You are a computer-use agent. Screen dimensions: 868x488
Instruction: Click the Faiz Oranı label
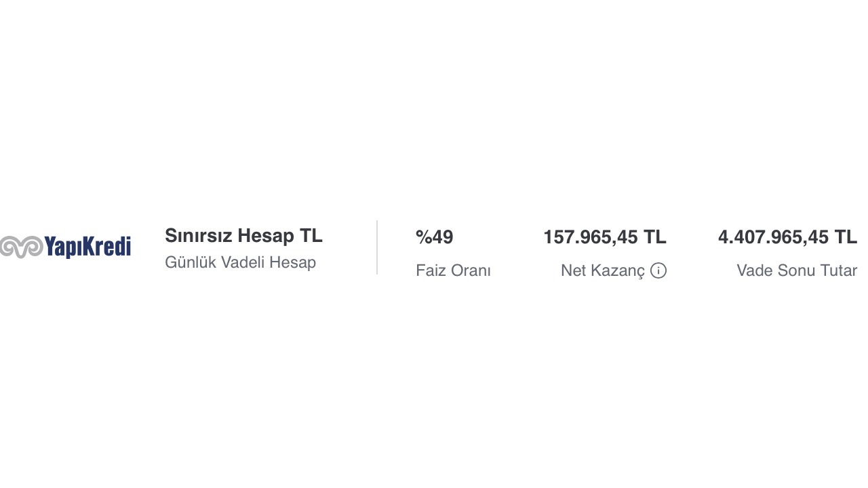tap(453, 270)
